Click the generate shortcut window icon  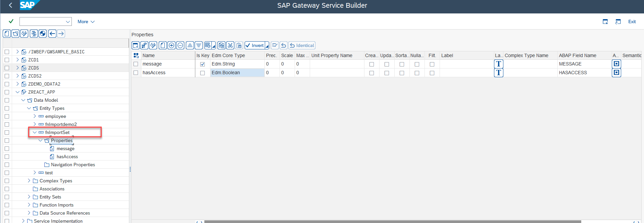[x=618, y=21]
